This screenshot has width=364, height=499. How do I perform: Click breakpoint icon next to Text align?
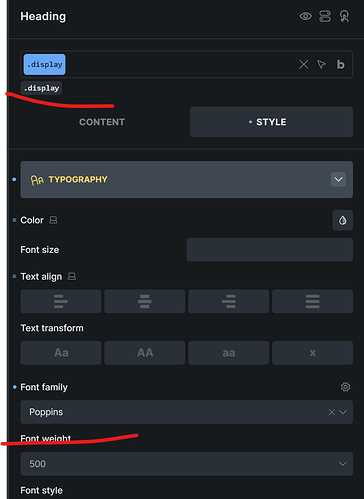pyautogui.click(x=72, y=276)
